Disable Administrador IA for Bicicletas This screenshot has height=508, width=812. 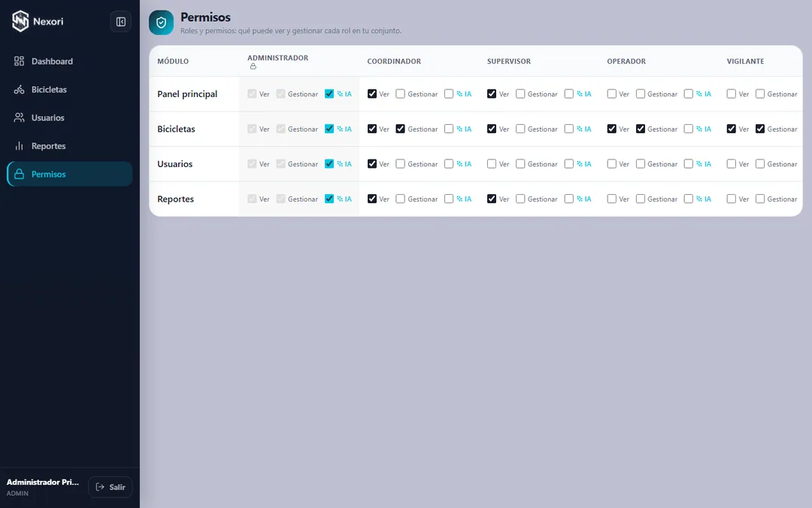pos(329,129)
